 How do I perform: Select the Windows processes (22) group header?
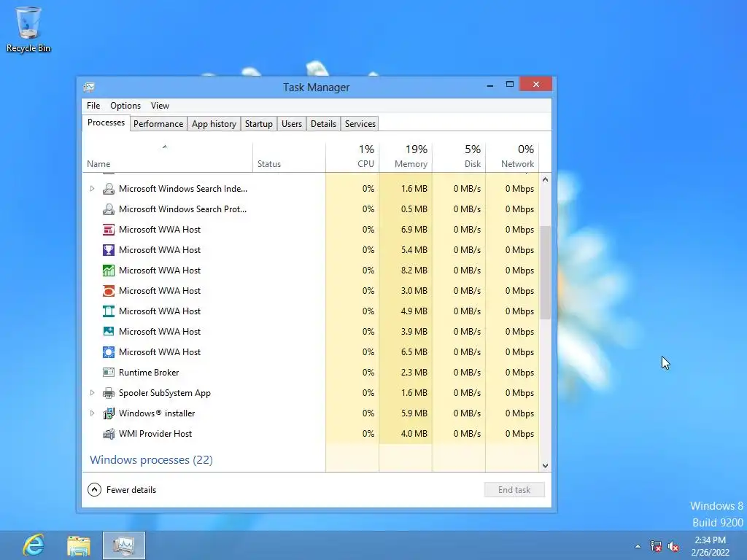[x=152, y=460]
